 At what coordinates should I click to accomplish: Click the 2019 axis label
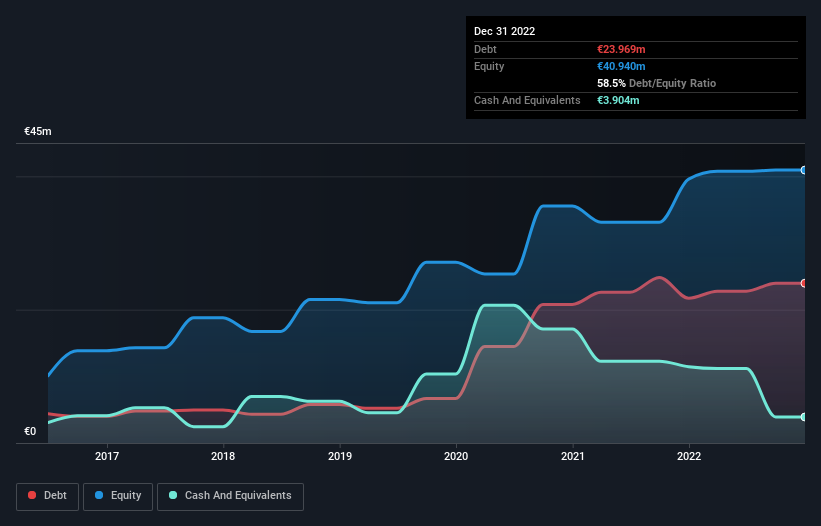pyautogui.click(x=340, y=456)
